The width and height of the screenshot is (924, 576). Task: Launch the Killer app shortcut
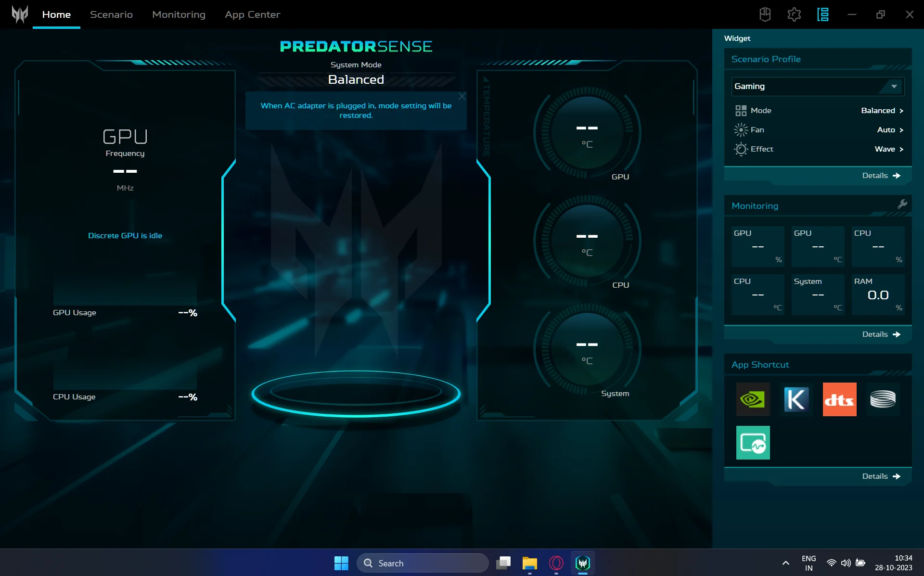pos(796,399)
